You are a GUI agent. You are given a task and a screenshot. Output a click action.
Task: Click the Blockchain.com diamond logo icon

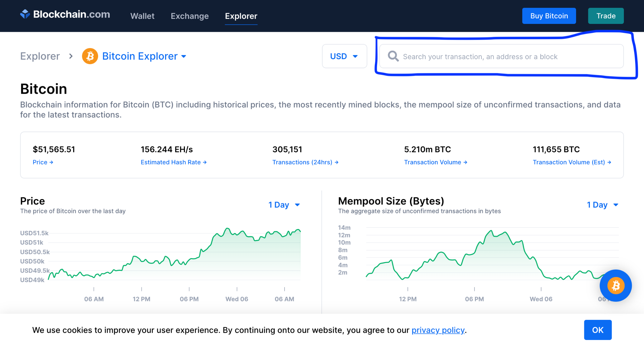pos(25,14)
